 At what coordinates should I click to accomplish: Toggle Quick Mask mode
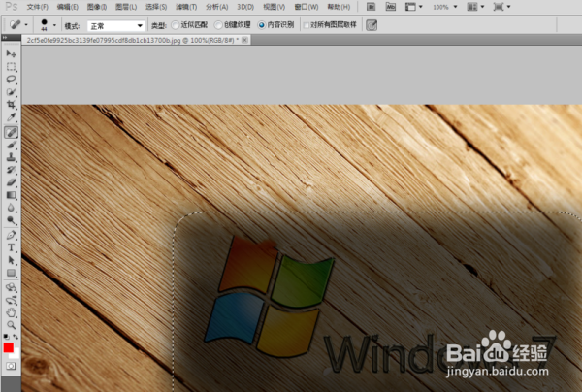(x=11, y=366)
